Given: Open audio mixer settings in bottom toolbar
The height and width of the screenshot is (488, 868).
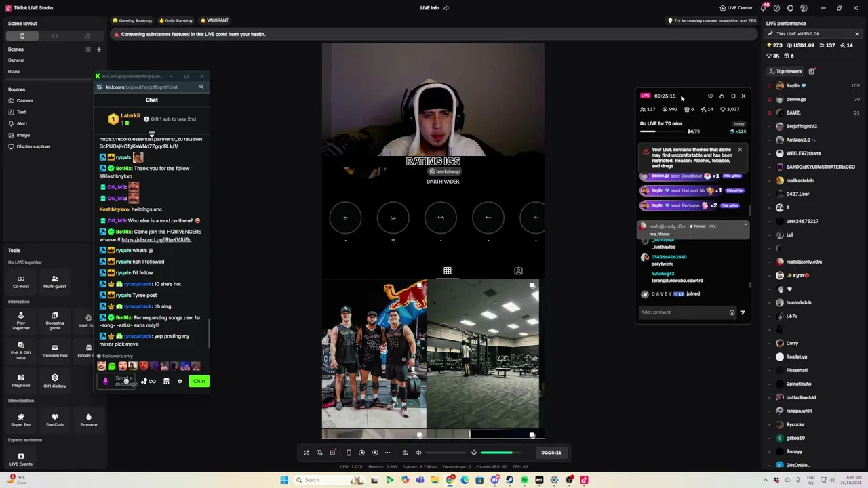Looking at the screenshot, I should coord(406,453).
